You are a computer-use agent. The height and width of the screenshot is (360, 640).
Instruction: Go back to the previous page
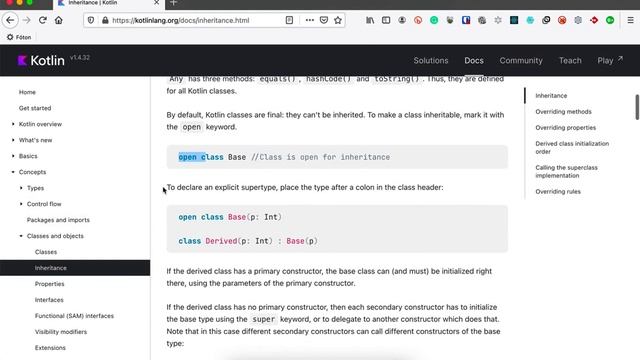tap(10, 20)
